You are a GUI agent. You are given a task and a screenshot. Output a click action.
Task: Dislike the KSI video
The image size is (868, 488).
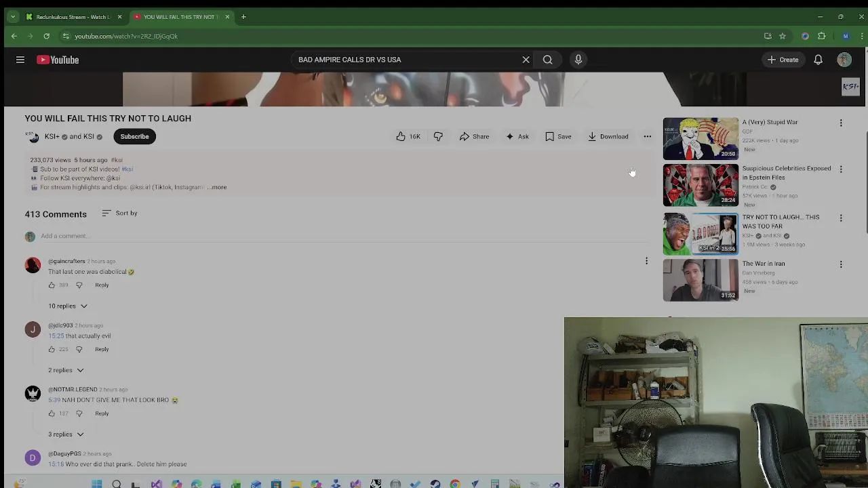click(438, 136)
